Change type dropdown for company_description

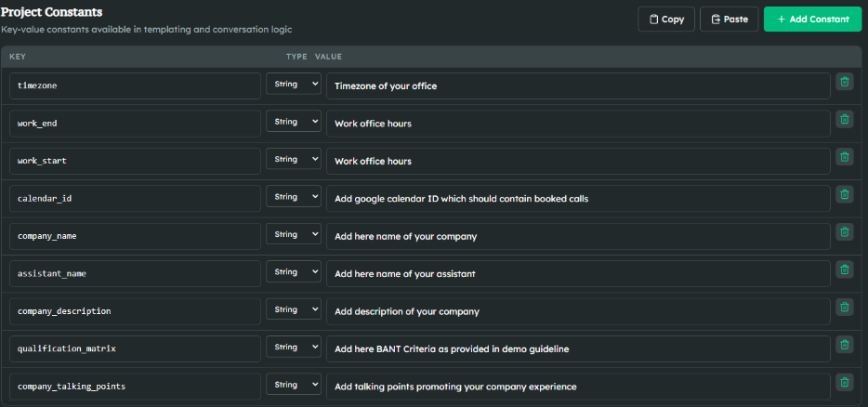point(293,309)
